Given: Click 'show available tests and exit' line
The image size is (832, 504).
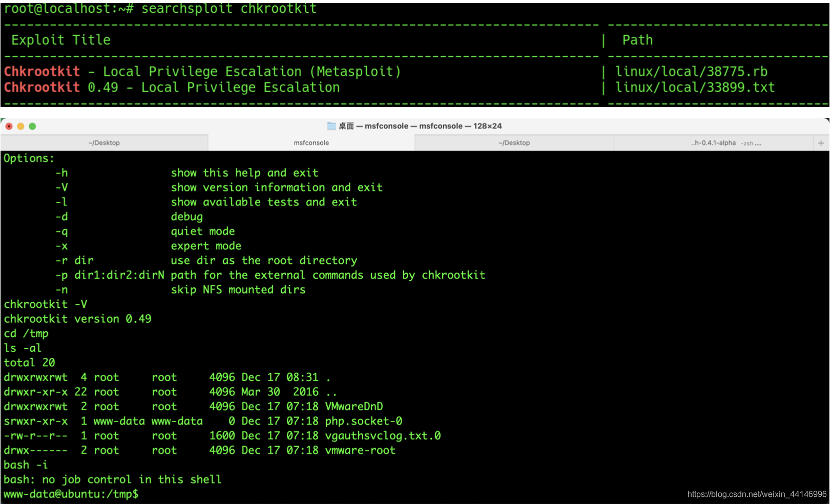Looking at the screenshot, I should (x=264, y=202).
